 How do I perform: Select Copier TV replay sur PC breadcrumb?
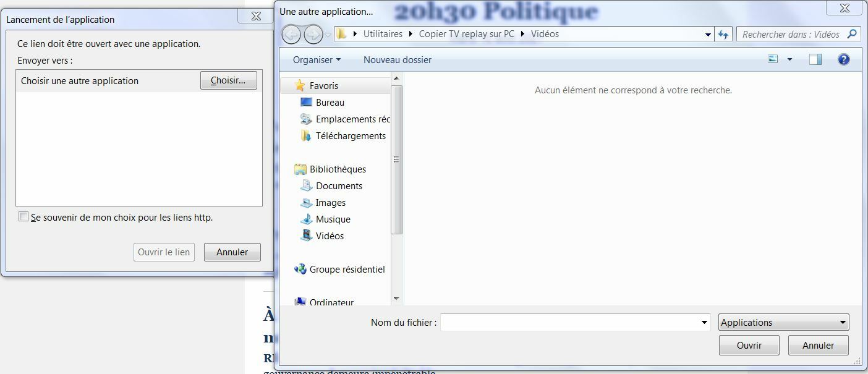pos(467,34)
